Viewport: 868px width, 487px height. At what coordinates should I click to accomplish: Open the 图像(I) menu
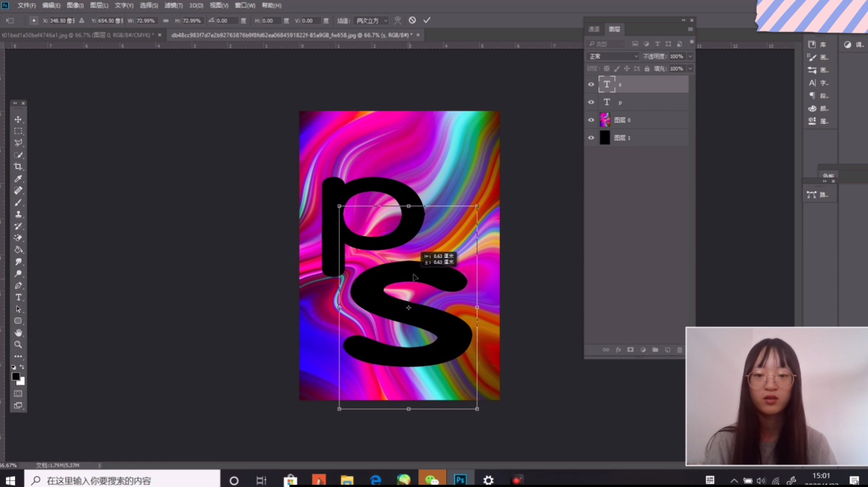tap(75, 5)
